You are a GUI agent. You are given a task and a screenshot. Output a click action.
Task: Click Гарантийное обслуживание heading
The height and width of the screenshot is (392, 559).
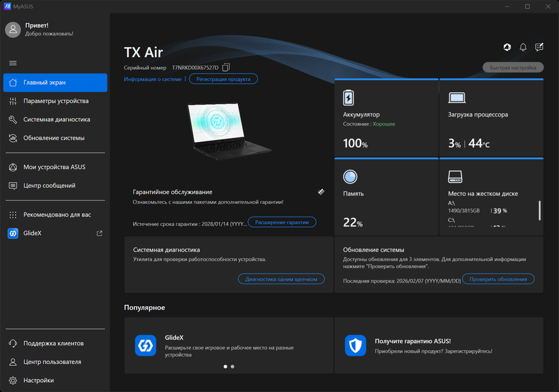[173, 192]
